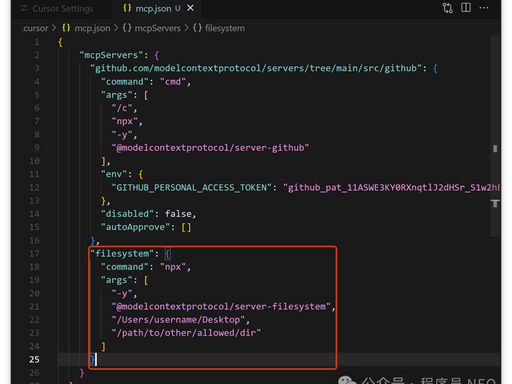
Task: Click the "mcpServers" key text
Action: [111, 55]
